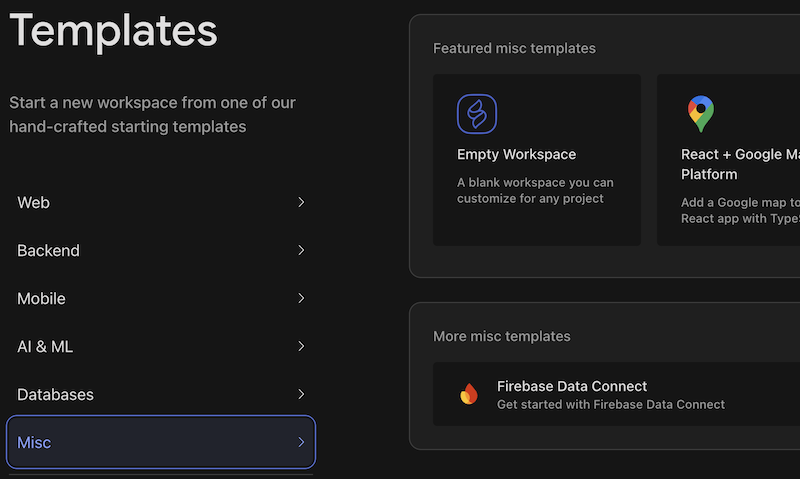Open the Empty Workspace template title
800x479 pixels.
pos(516,155)
